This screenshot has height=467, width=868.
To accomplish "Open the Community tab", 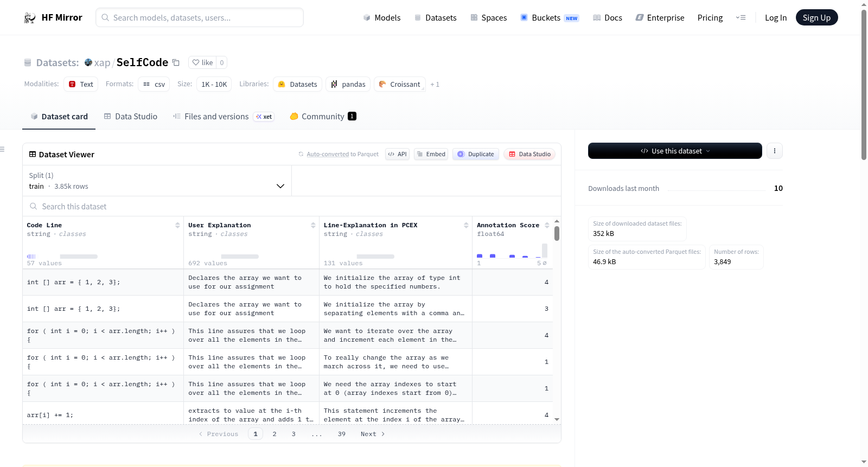I will (x=323, y=117).
